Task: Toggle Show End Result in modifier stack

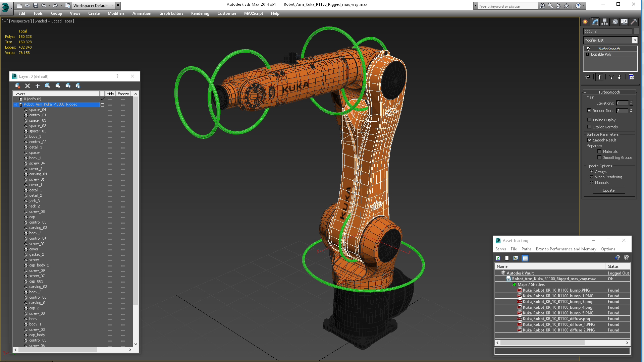Action: [x=600, y=77]
